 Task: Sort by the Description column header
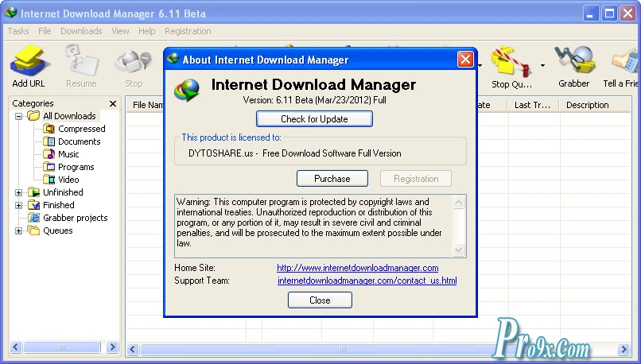pos(595,105)
